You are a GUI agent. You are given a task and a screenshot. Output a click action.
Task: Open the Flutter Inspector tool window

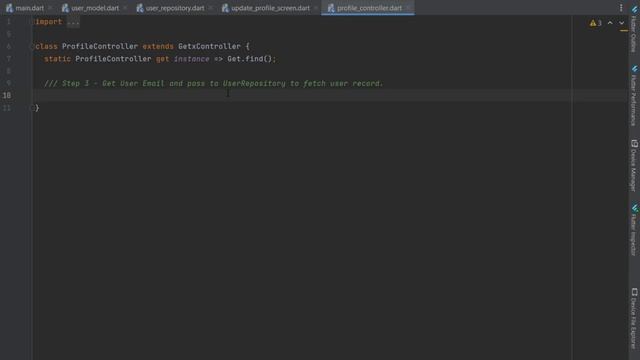(634, 230)
